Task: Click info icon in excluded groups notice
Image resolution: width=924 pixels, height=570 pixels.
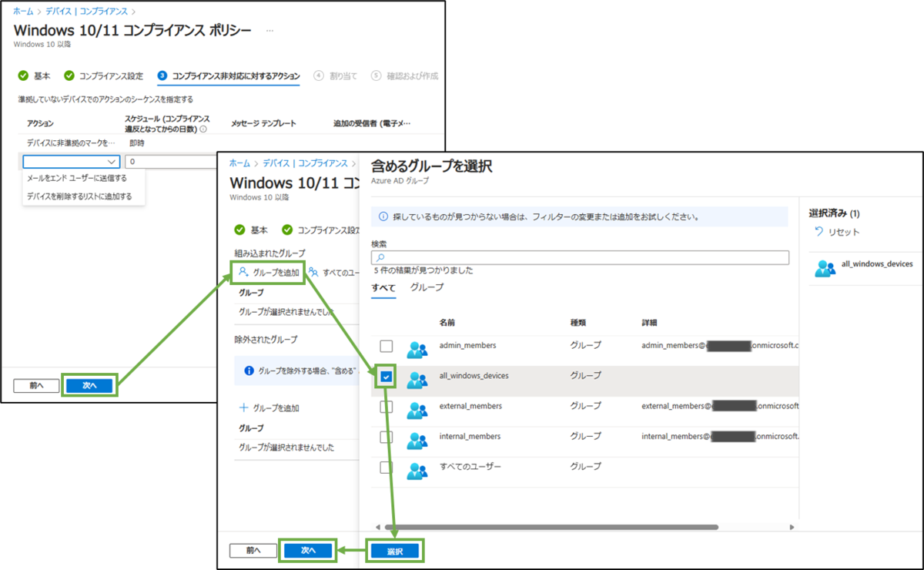Action: pos(249,370)
